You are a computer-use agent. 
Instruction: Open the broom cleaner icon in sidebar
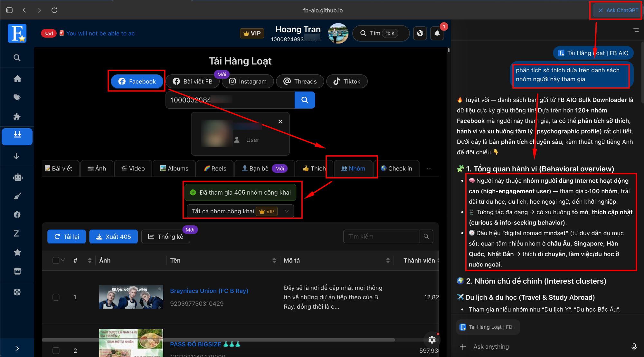point(17,196)
